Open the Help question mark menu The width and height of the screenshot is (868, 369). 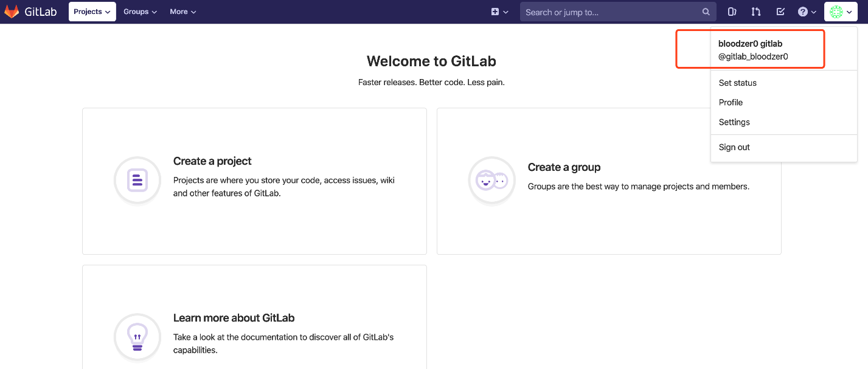tap(807, 12)
